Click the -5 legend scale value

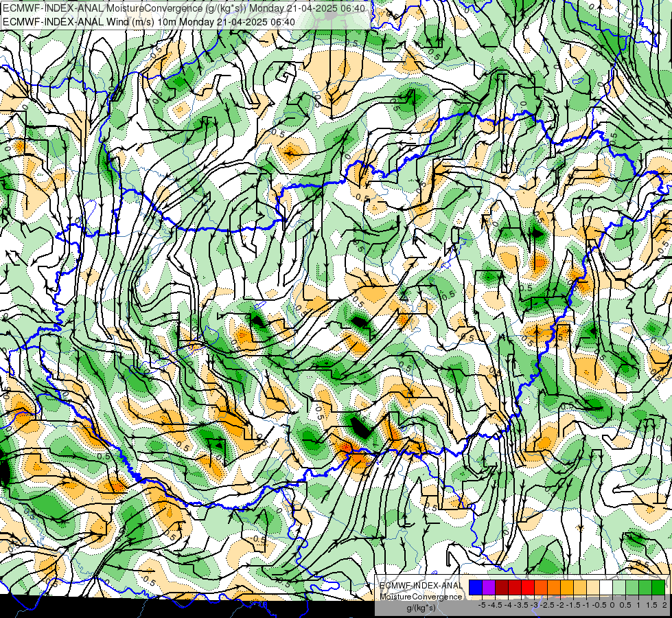(482, 605)
